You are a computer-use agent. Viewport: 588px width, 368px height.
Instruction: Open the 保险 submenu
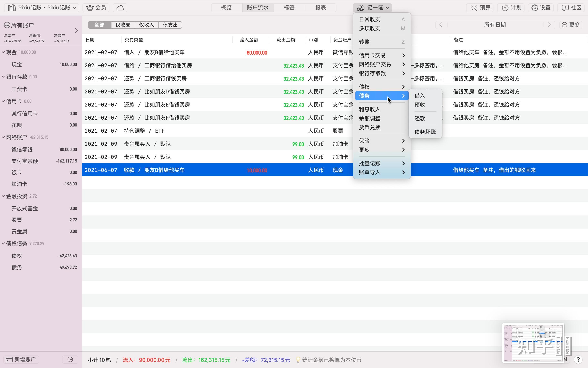(382, 141)
